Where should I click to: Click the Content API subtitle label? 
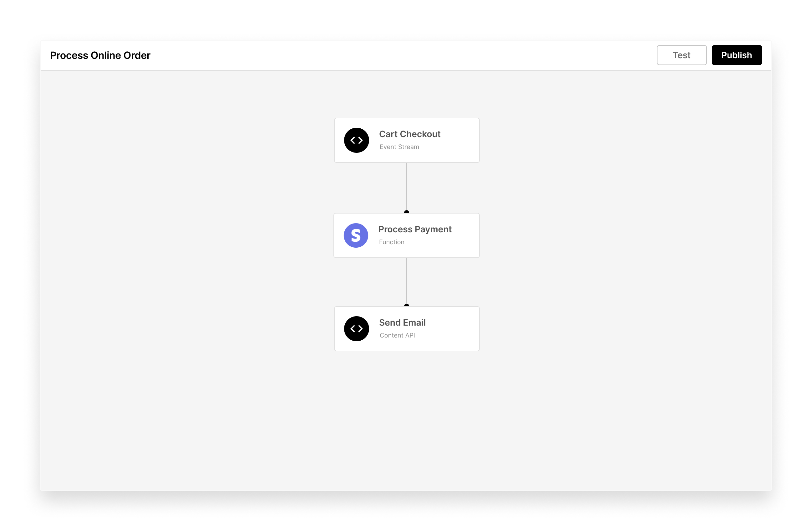[397, 335]
